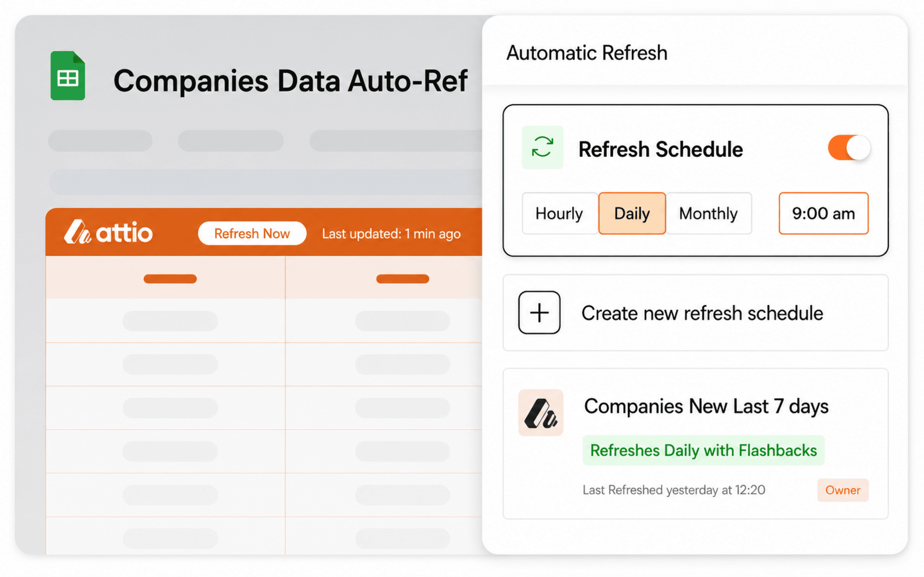Screen dimensions: 924x577
Task: Click the Refreshes Daily with Flashbacks badge
Action: pyautogui.click(x=703, y=450)
